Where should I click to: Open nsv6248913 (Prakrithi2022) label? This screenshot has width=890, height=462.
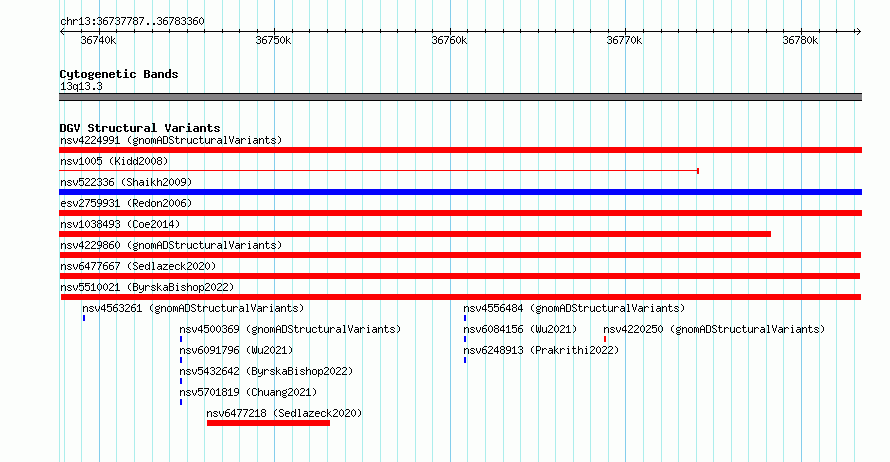click(x=541, y=350)
